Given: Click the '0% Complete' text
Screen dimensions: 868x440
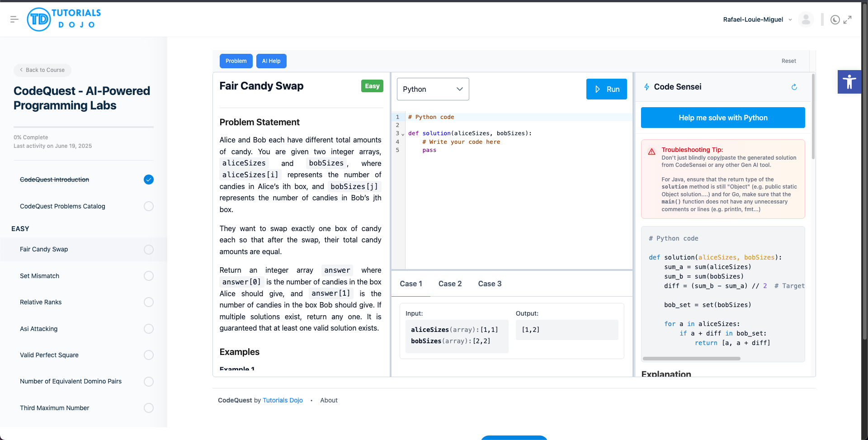Looking at the screenshot, I should (31, 137).
